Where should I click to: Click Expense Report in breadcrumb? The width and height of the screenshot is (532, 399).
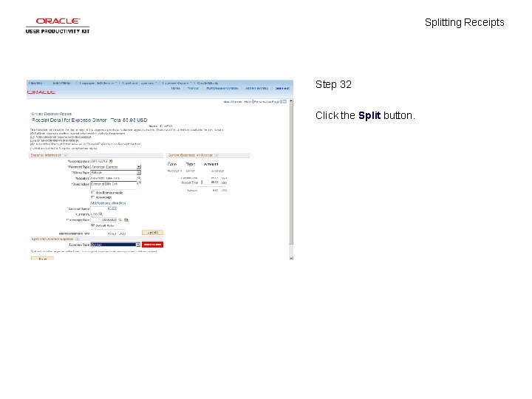tap(176, 83)
